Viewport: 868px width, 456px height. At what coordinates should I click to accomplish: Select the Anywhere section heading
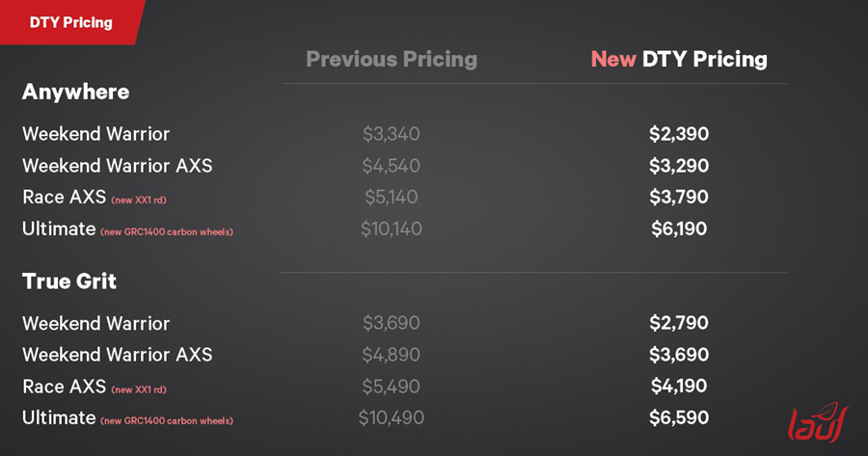76,92
